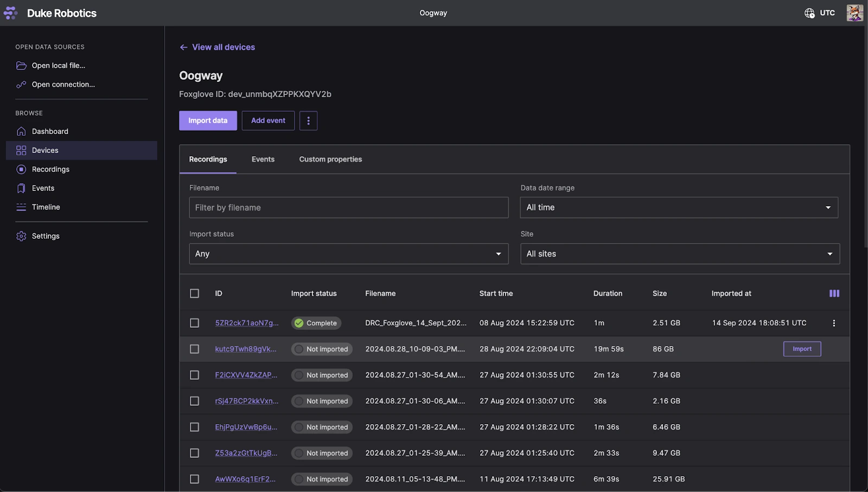Switch to the Custom properties tab

(x=330, y=159)
